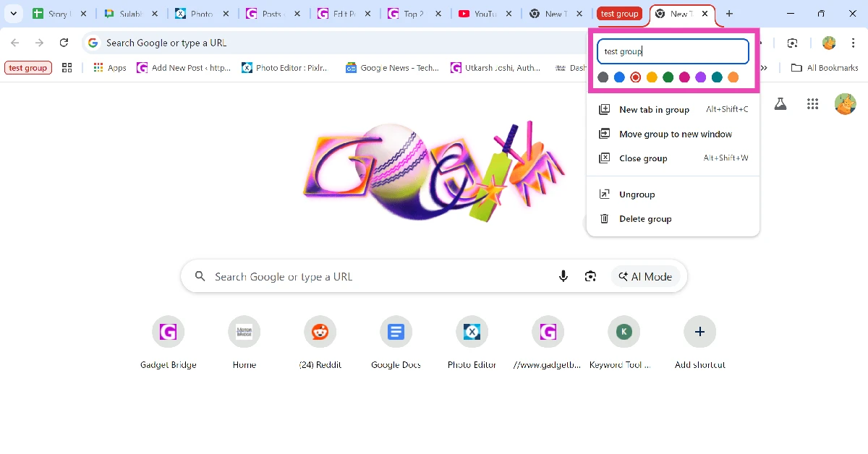This screenshot has width=868, height=454.
Task: Click the Add shortcut plus tile
Action: point(699,333)
